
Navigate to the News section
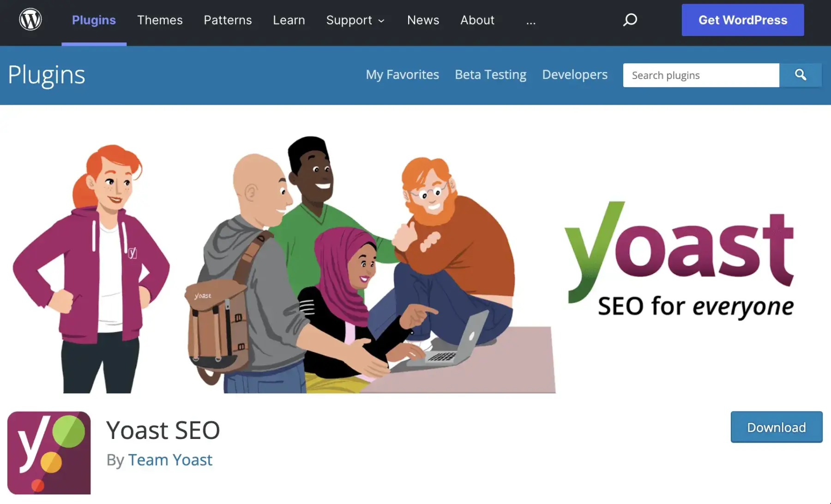tap(423, 20)
